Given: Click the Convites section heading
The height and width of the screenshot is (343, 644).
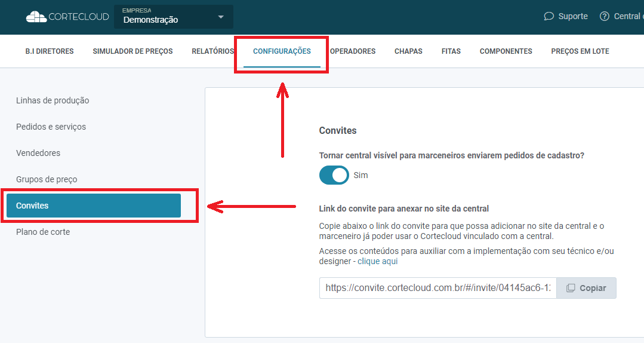Looking at the screenshot, I should pyautogui.click(x=338, y=130).
